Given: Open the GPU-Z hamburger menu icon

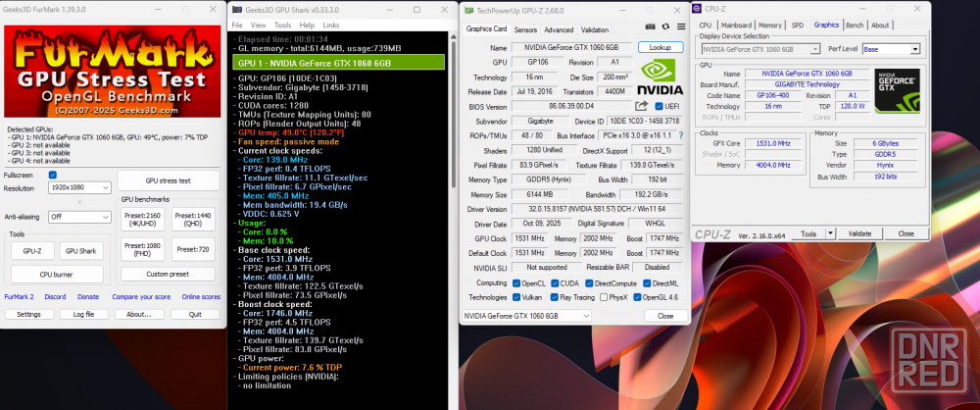Looking at the screenshot, I should (x=680, y=28).
